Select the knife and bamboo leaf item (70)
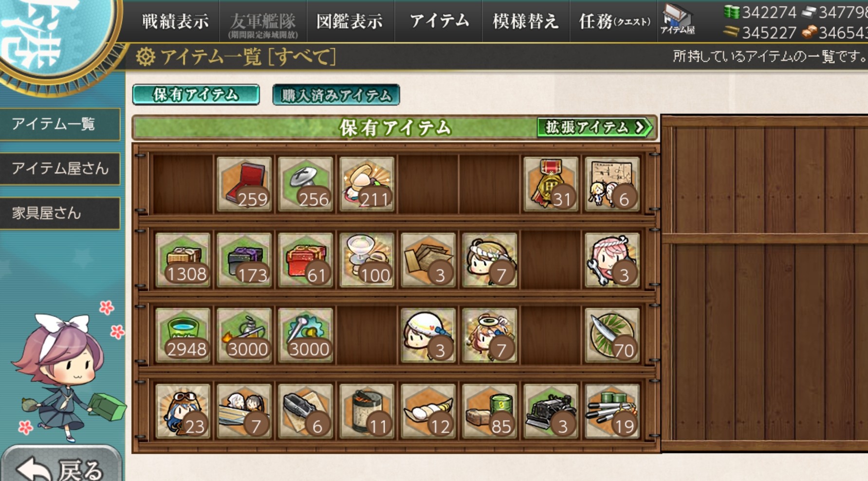This screenshot has height=481, width=868. [612, 335]
